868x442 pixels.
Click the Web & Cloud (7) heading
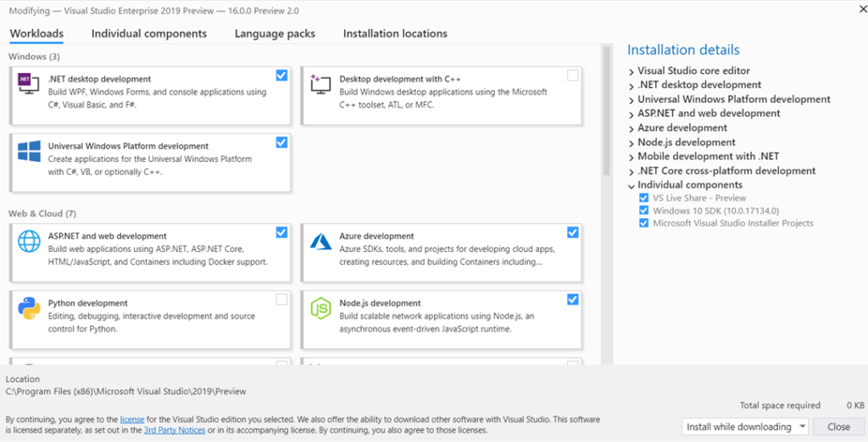click(42, 213)
